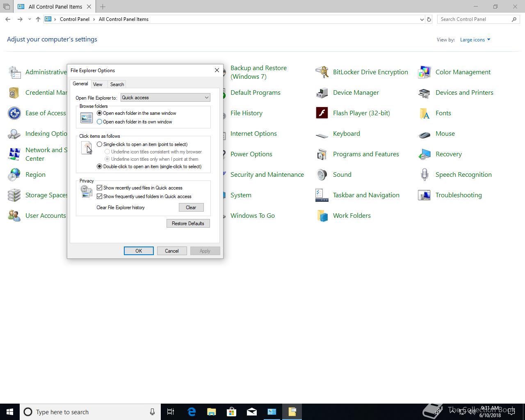Click the Programs and Features icon
The width and height of the screenshot is (525, 420).
pyautogui.click(x=322, y=154)
